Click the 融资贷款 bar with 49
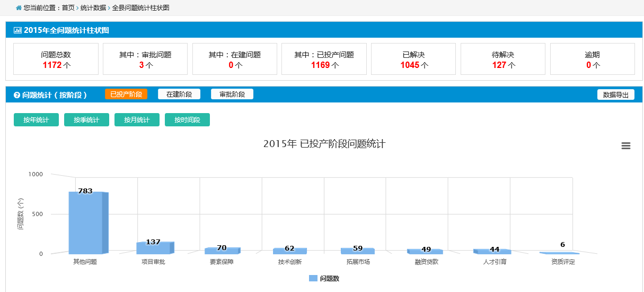Screen dimensions: 644x292 [x=425, y=252]
